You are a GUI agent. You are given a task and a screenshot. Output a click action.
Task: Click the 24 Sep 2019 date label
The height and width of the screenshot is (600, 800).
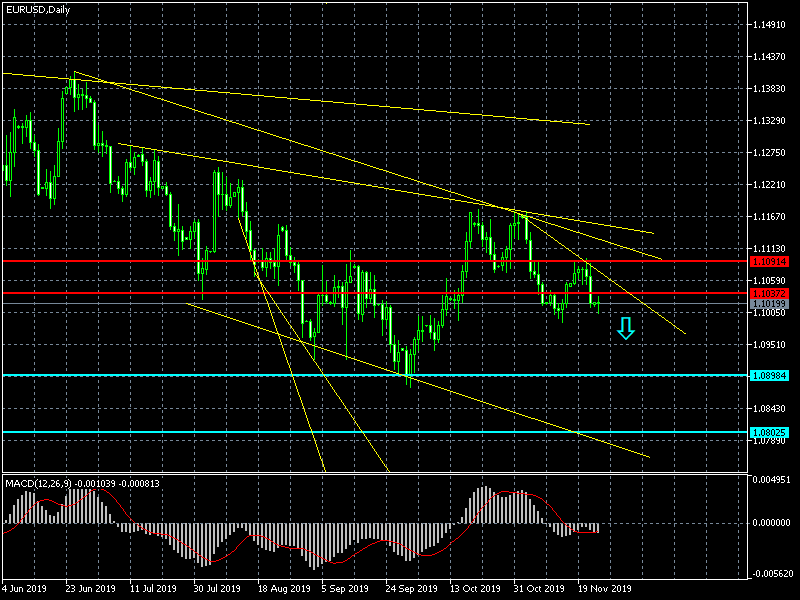(412, 589)
